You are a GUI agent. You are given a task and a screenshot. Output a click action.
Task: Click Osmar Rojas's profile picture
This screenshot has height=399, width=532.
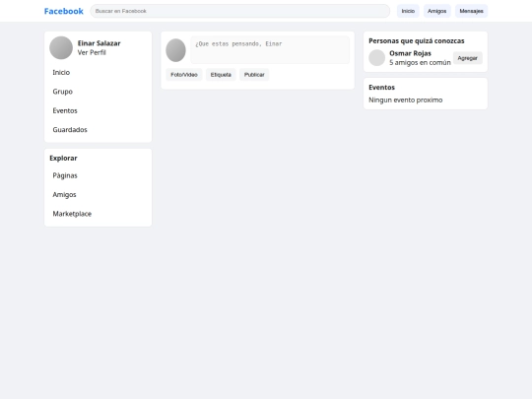[x=377, y=58]
